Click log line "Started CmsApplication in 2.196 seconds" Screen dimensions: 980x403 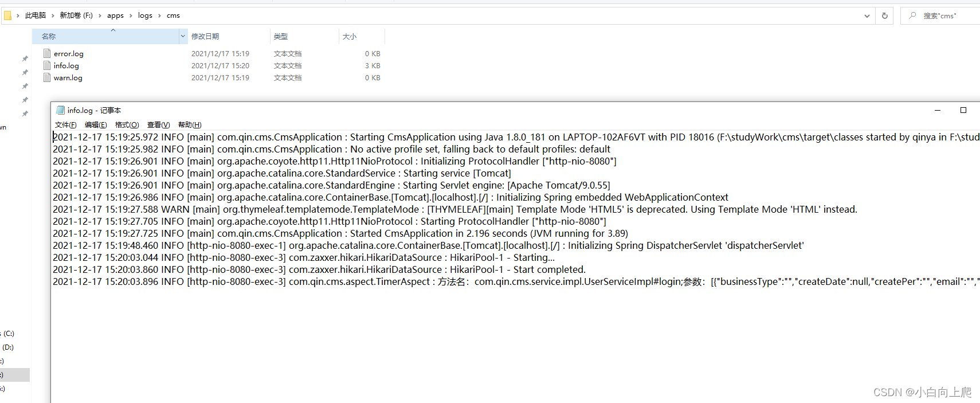[340, 233]
